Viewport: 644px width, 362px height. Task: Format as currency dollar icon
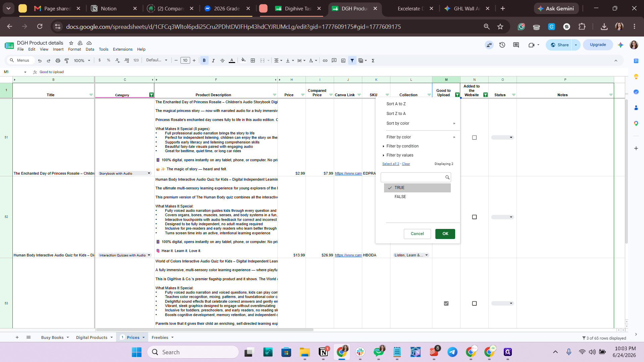(x=100, y=60)
